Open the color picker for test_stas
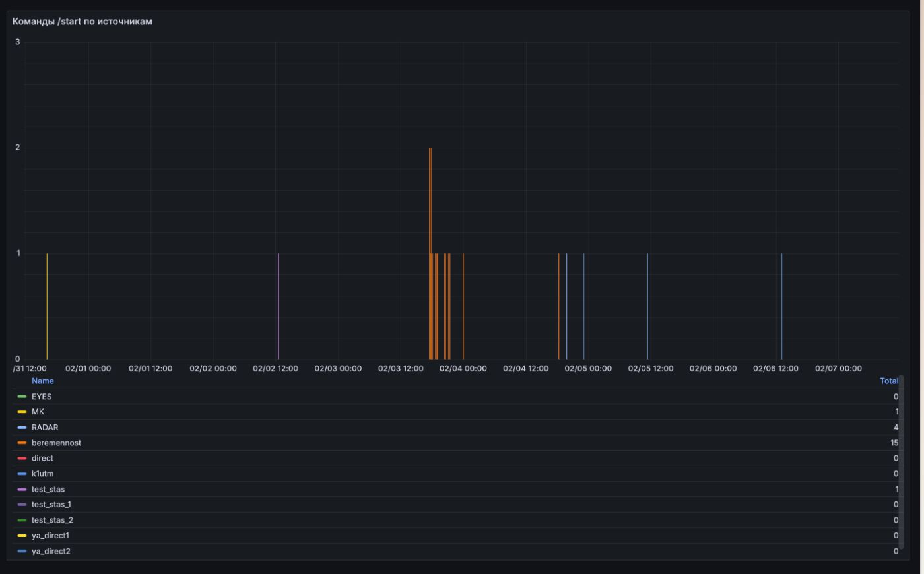The width and height of the screenshot is (924, 574). pyautogui.click(x=24, y=489)
